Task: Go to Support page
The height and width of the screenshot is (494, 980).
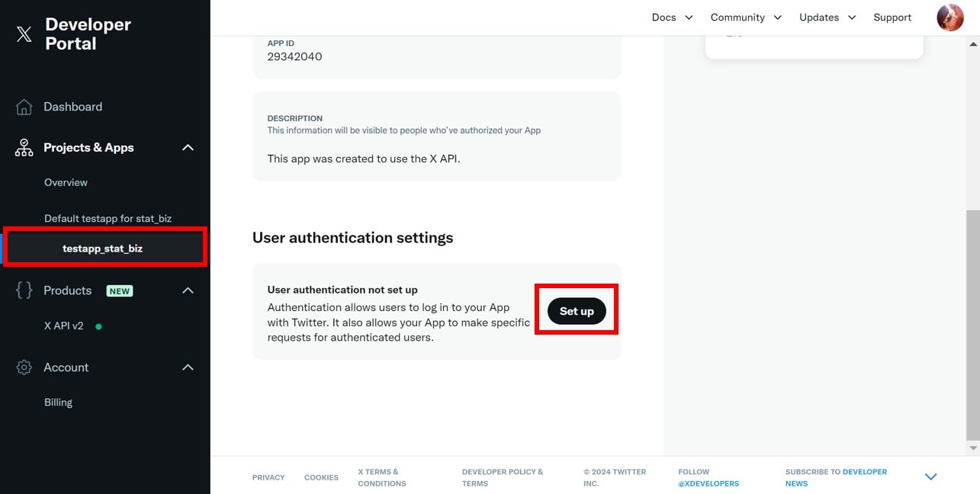Action: pos(892,18)
